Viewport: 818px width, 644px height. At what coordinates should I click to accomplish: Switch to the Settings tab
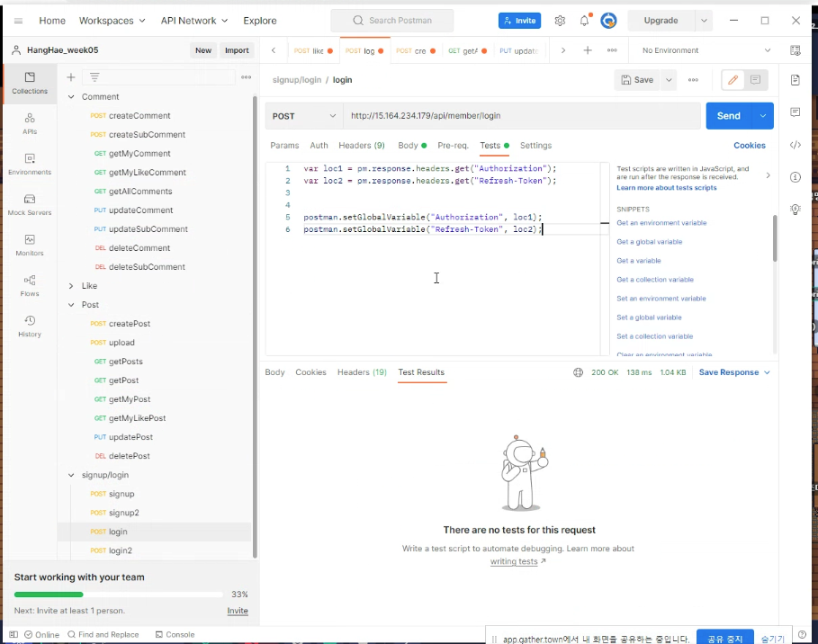[x=535, y=146]
